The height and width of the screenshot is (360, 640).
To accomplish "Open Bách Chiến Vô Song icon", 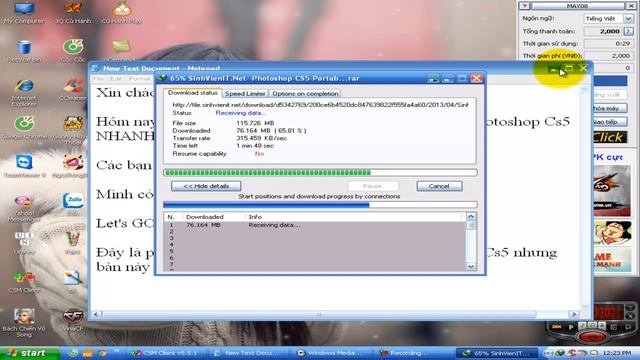I will pyautogui.click(x=24, y=322).
